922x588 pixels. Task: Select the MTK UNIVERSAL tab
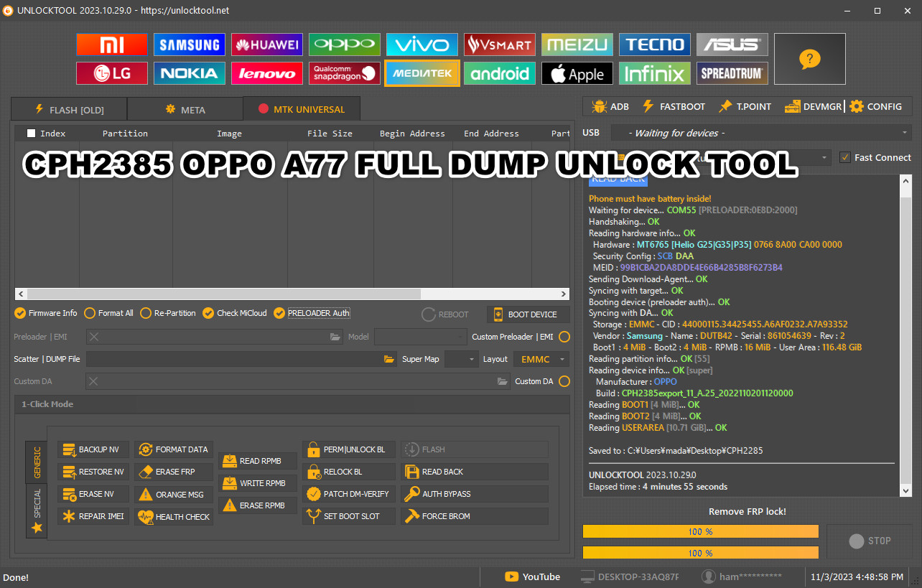pos(302,109)
